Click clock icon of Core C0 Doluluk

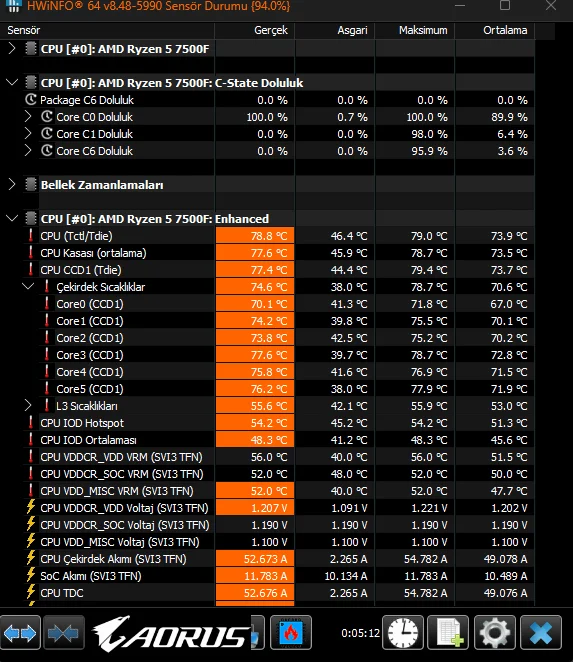[47, 117]
